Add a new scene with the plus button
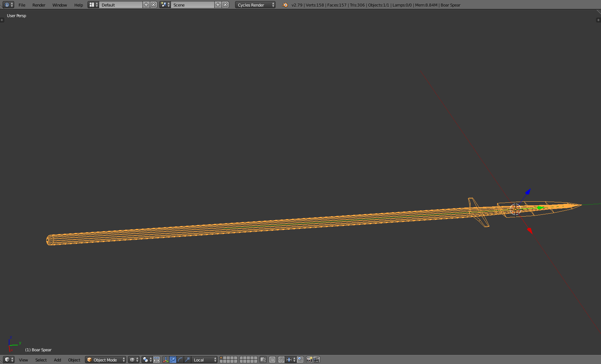This screenshot has height=364, width=601. point(218,5)
